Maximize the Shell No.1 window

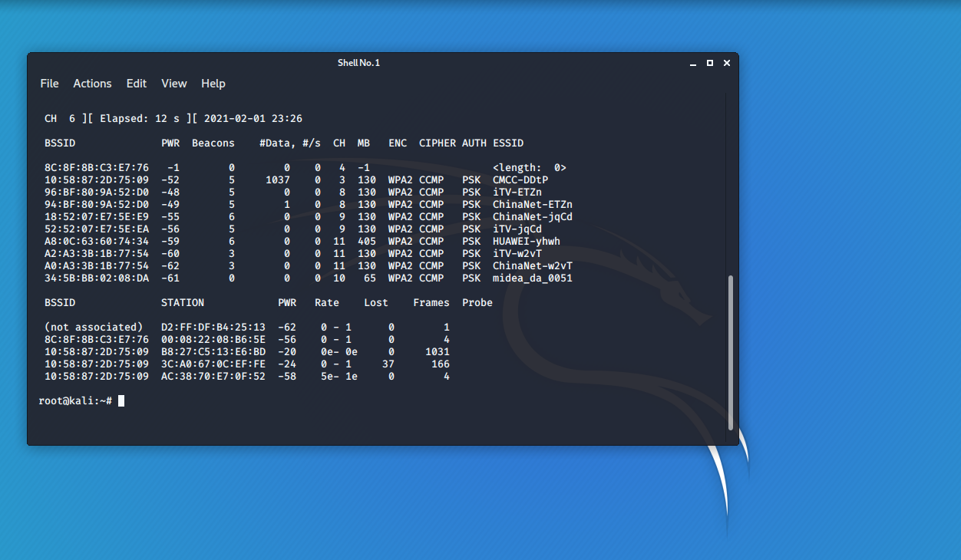[x=710, y=63]
